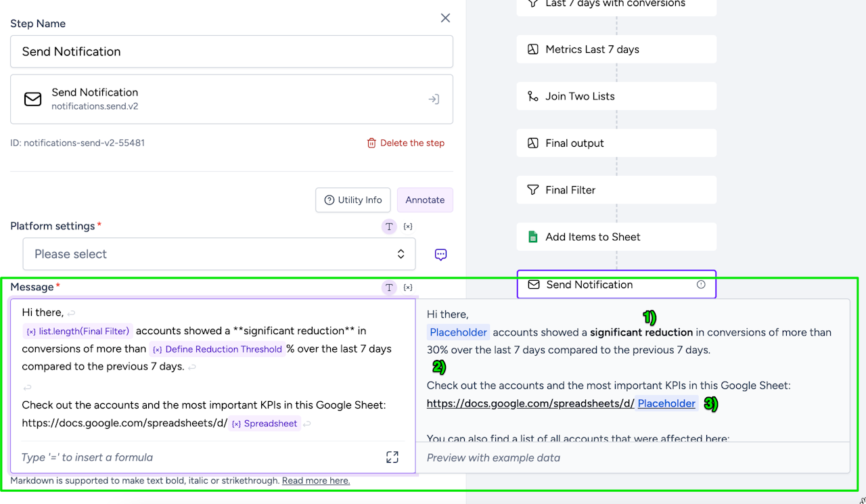
Task: Open the Platform settings dropdown
Action: 219,254
